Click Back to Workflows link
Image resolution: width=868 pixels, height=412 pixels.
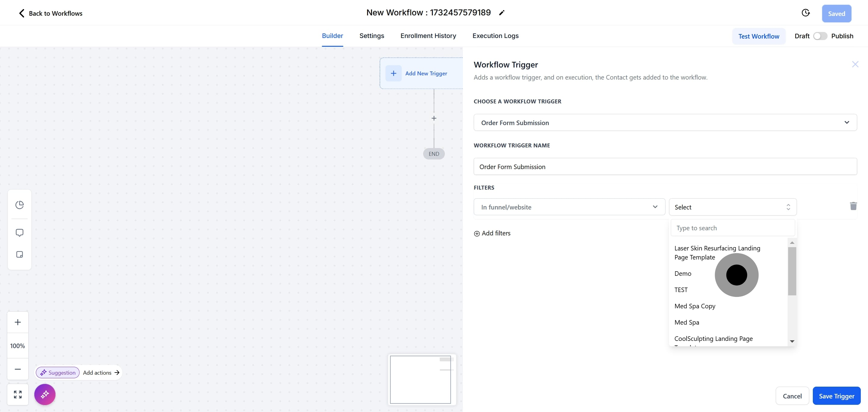pos(50,14)
